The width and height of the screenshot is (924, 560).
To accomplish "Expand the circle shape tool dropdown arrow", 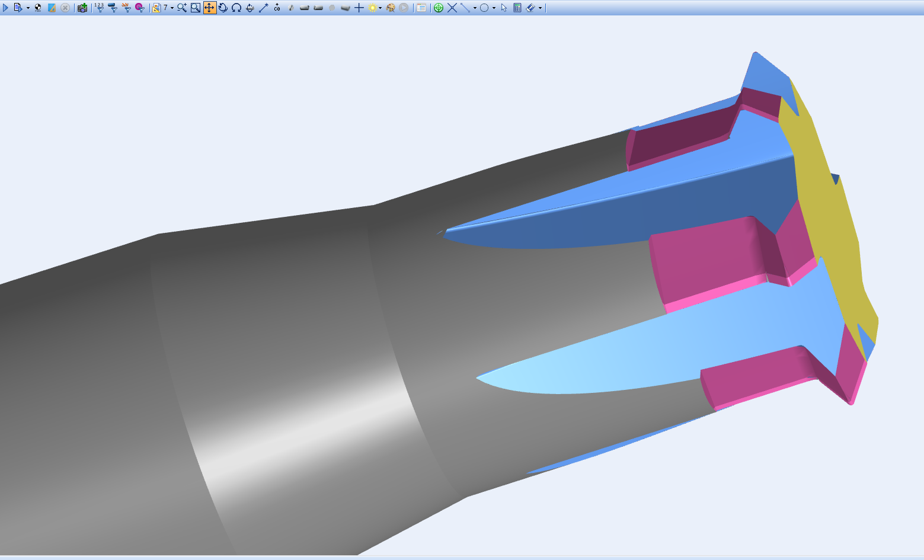I will [x=494, y=8].
